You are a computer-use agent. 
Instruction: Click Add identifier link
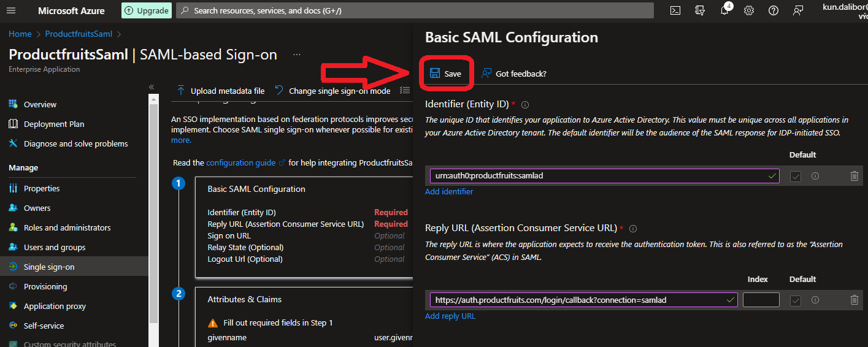pos(449,191)
